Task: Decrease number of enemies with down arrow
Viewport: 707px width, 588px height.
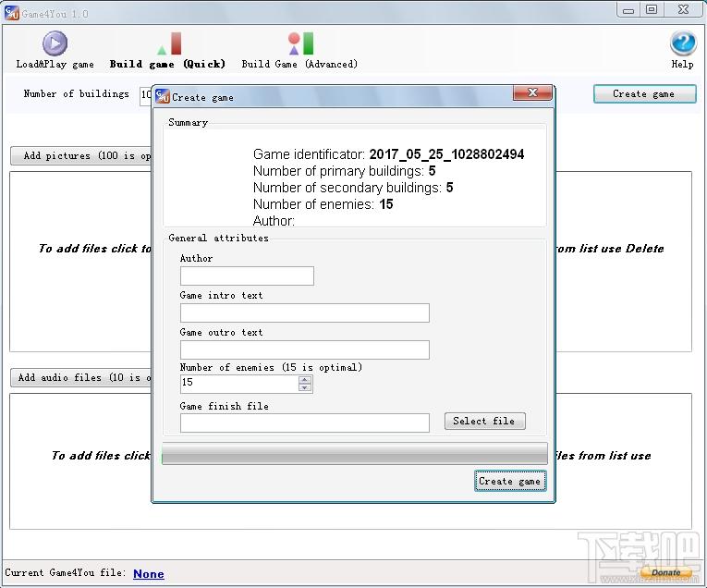Action: coord(305,387)
